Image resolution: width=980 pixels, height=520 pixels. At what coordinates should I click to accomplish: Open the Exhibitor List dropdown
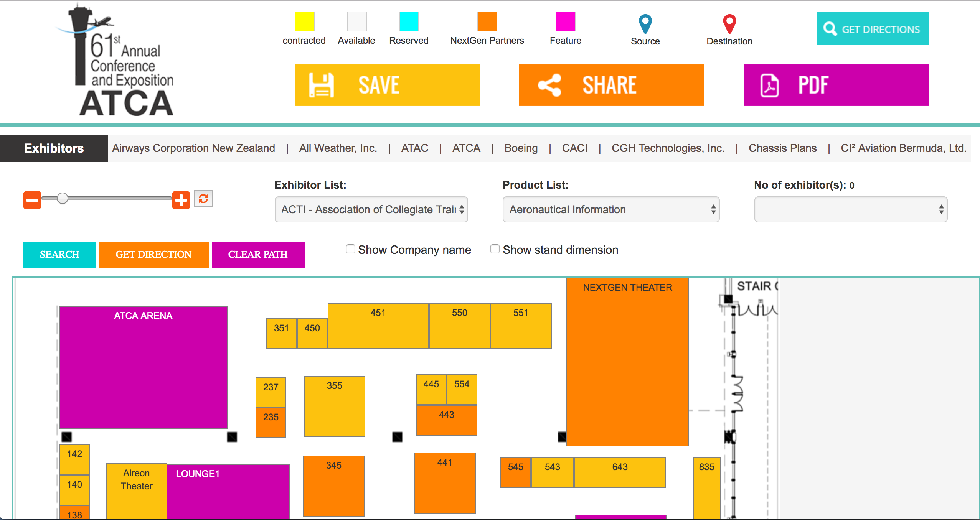pos(371,209)
